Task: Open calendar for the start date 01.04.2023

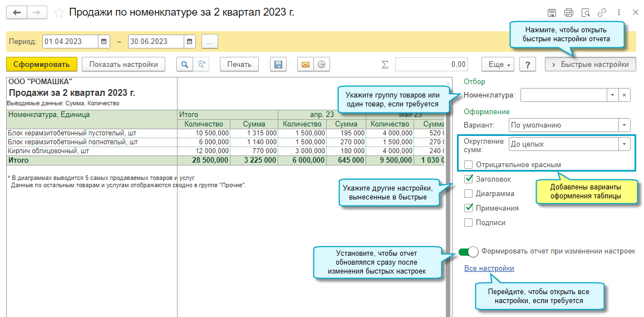Action: (x=104, y=41)
